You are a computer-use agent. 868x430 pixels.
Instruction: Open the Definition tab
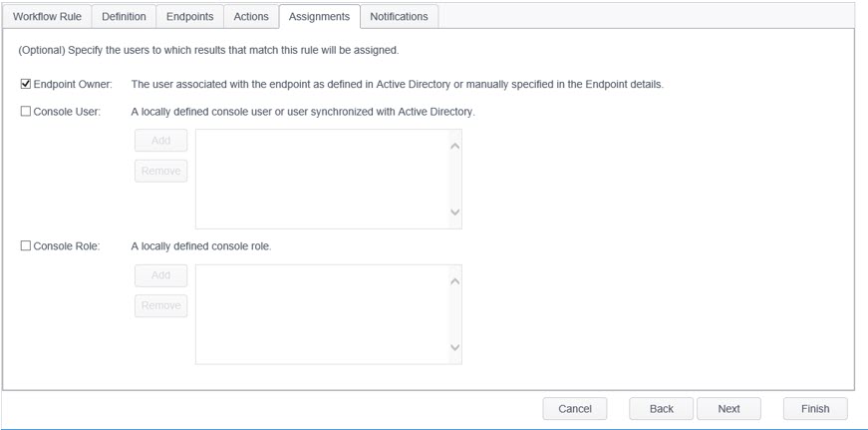click(124, 16)
